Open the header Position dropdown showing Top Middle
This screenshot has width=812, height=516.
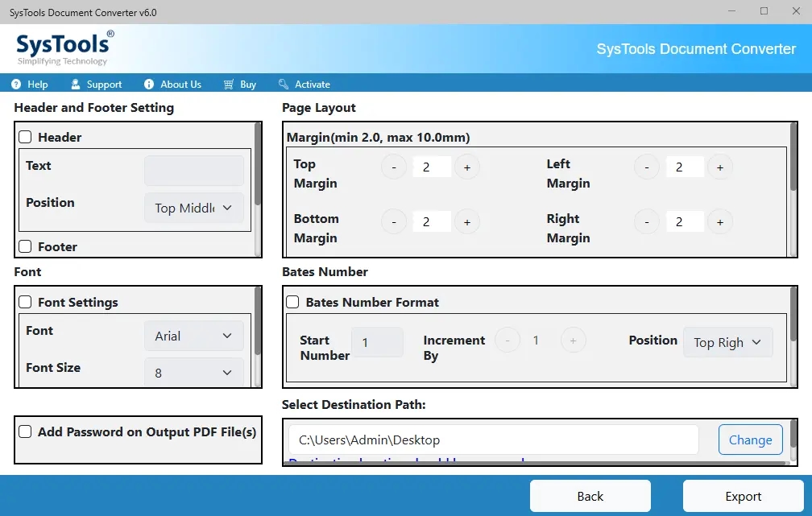point(194,208)
